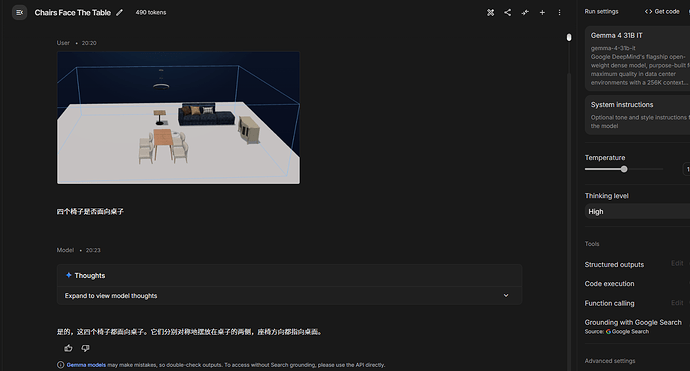Edit the chat title with pencil icon
This screenshot has width=690, height=371.
tap(119, 12)
